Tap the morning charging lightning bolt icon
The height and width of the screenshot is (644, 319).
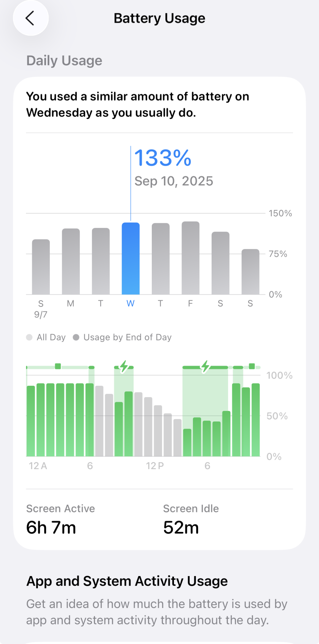point(124,366)
